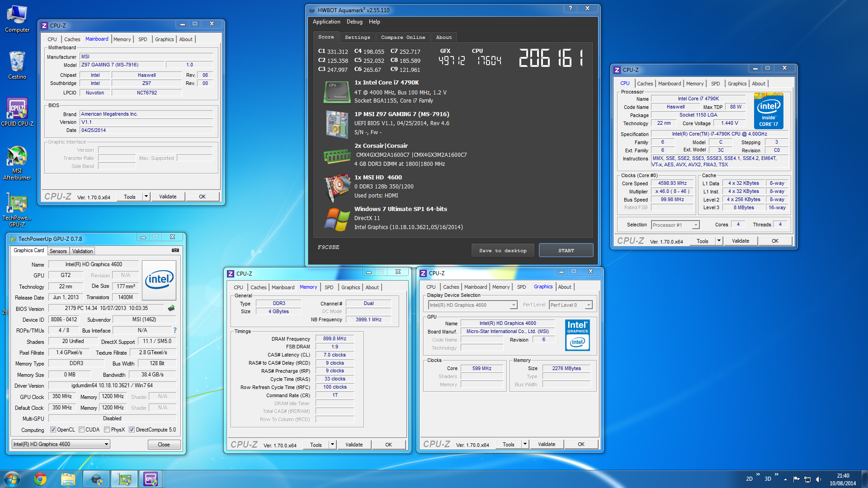Click the Aquamark total score 206161
The width and height of the screenshot is (868, 488).
click(552, 58)
